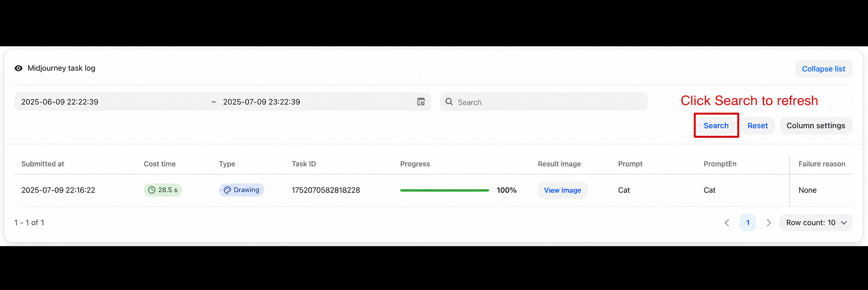Open the Row count: 10 dropdown
This screenshot has height=290, width=868.
click(816, 223)
